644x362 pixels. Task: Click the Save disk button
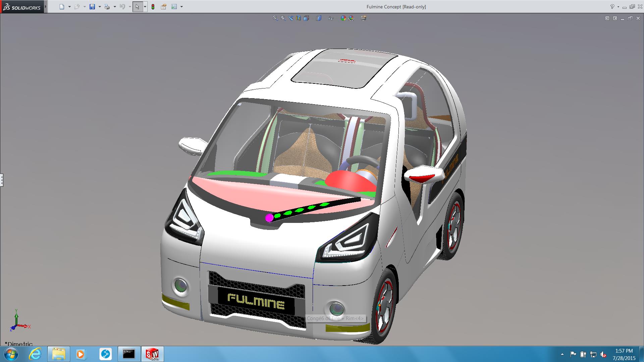pyautogui.click(x=92, y=7)
